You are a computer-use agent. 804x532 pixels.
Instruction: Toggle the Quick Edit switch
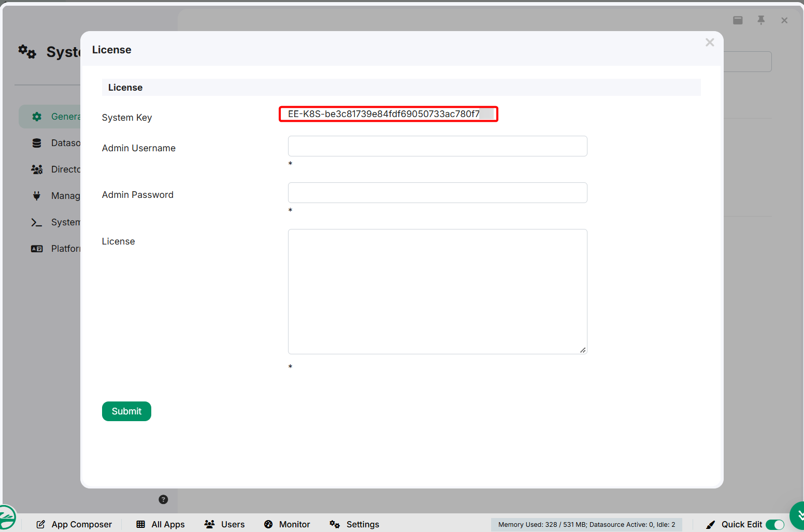point(775,525)
